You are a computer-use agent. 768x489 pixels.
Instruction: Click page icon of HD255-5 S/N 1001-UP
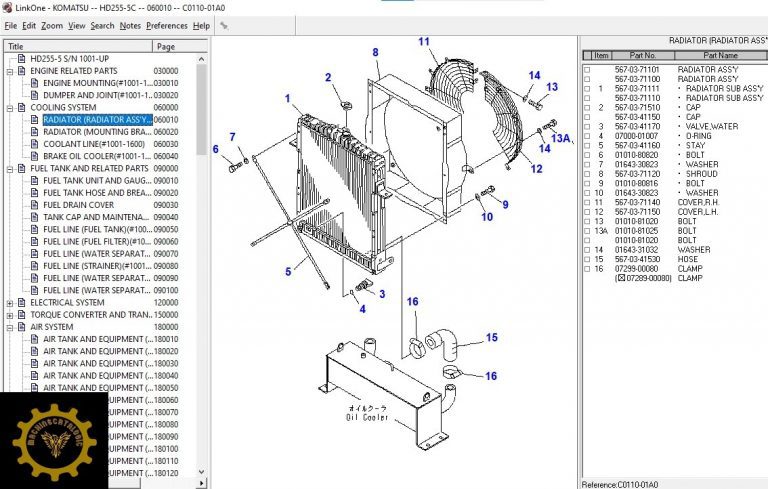coord(22,58)
